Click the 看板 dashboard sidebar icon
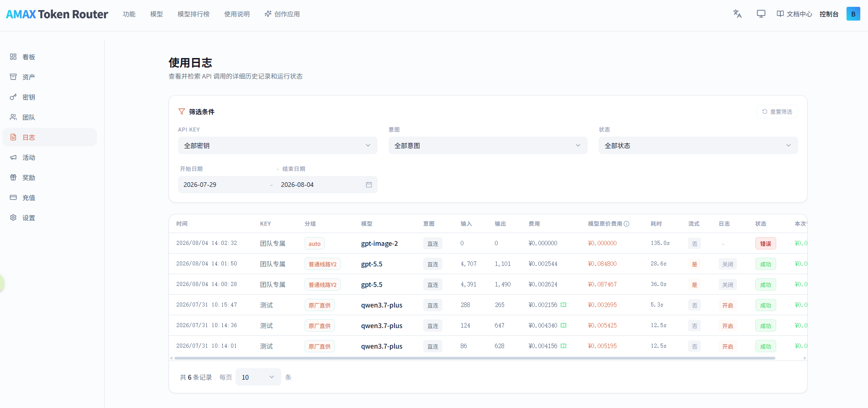868x408 pixels. tap(13, 57)
